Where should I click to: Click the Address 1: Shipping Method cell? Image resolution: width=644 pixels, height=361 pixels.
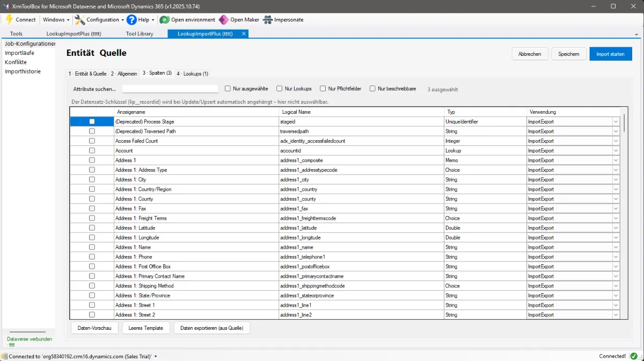click(196, 286)
